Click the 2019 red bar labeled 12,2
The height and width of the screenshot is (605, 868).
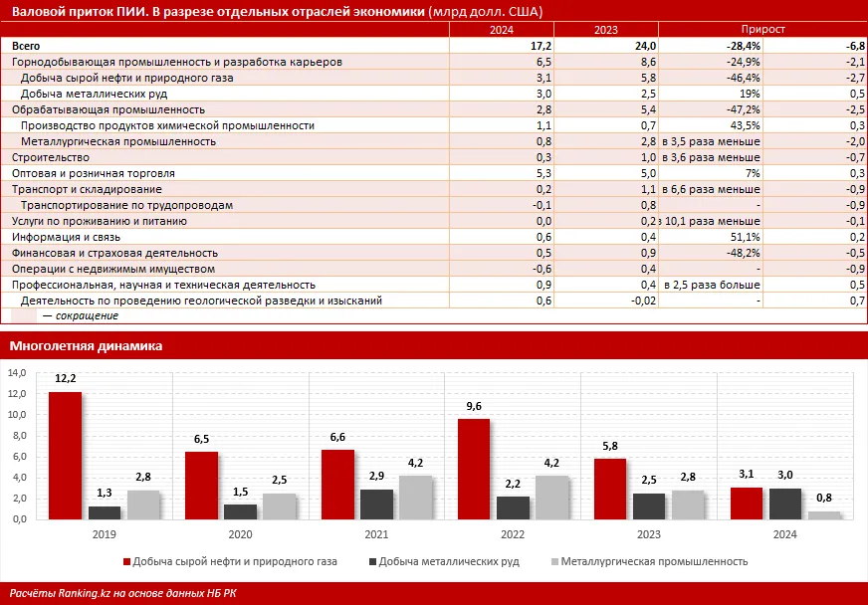click(x=65, y=455)
